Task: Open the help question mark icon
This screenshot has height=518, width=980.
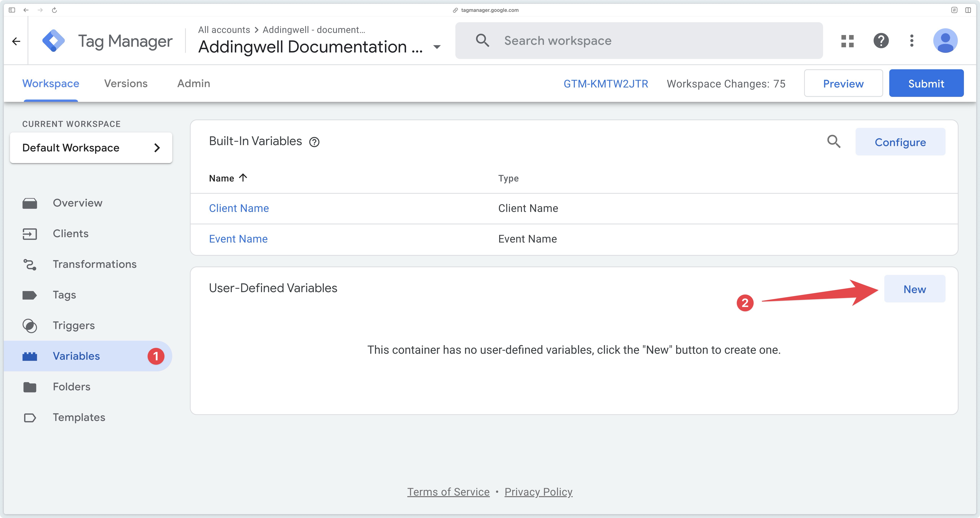Action: tap(881, 41)
